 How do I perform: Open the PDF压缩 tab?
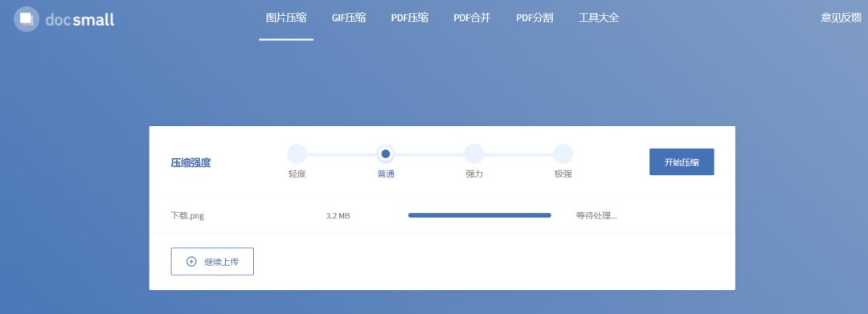[x=410, y=18]
